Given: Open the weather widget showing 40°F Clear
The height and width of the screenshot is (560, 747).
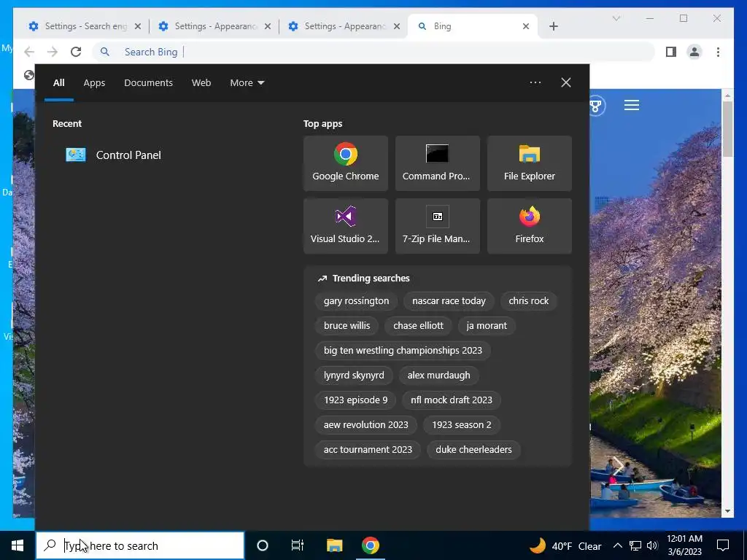Looking at the screenshot, I should tap(565, 545).
